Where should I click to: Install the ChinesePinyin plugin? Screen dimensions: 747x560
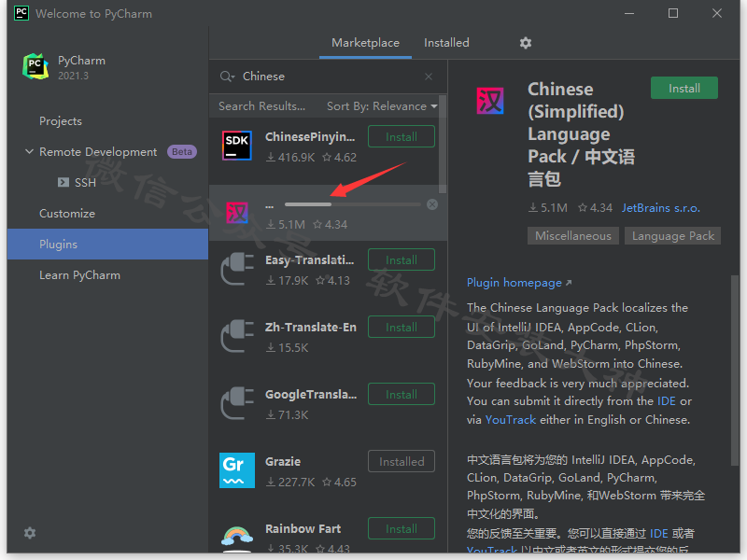[402, 136]
